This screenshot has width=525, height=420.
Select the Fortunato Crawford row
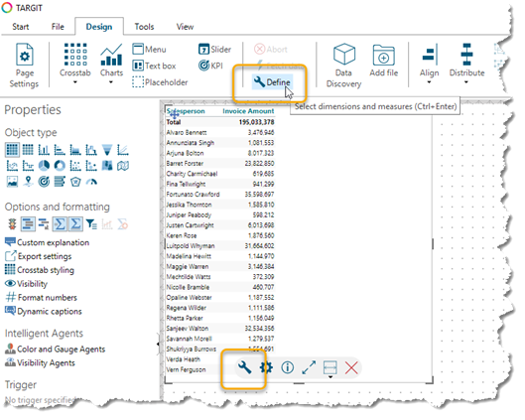coord(220,195)
